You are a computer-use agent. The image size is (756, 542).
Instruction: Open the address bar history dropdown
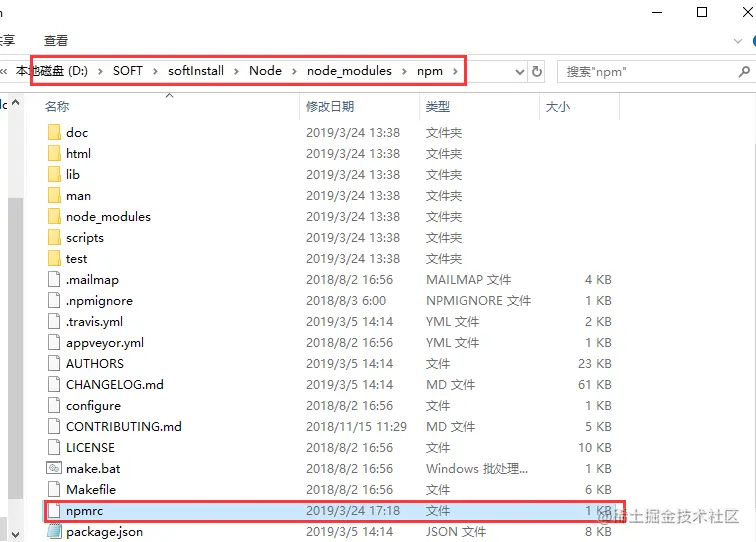(519, 72)
